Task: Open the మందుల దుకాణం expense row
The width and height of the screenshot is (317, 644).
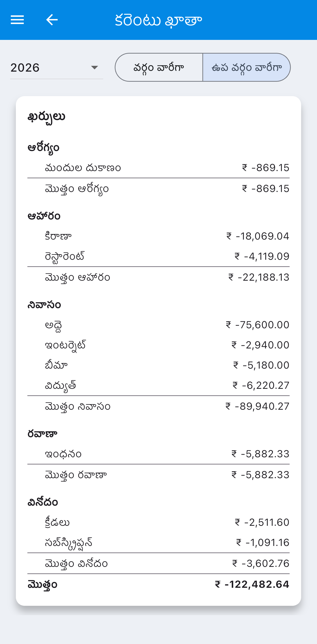Action: point(158,168)
